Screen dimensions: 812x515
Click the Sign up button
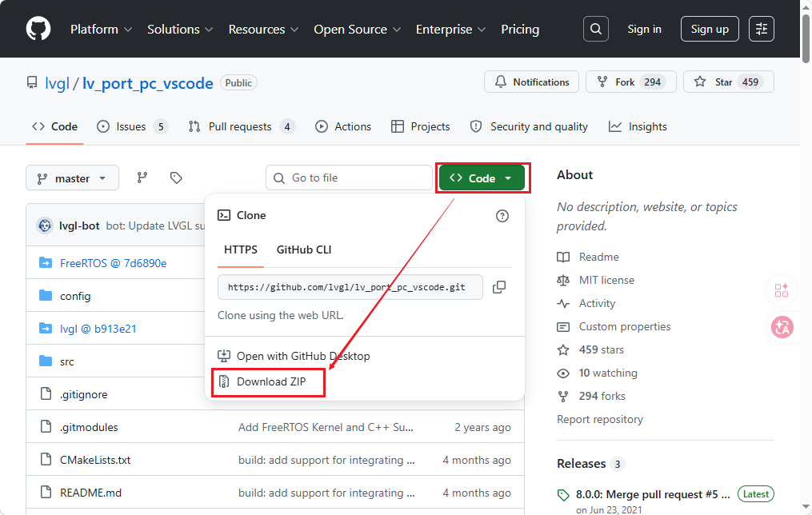710,29
